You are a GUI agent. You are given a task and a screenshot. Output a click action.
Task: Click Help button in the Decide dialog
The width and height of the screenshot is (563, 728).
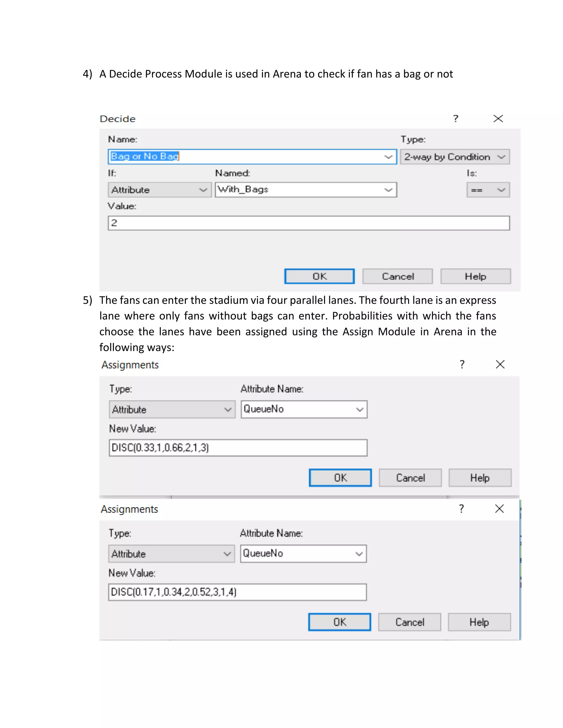click(475, 276)
